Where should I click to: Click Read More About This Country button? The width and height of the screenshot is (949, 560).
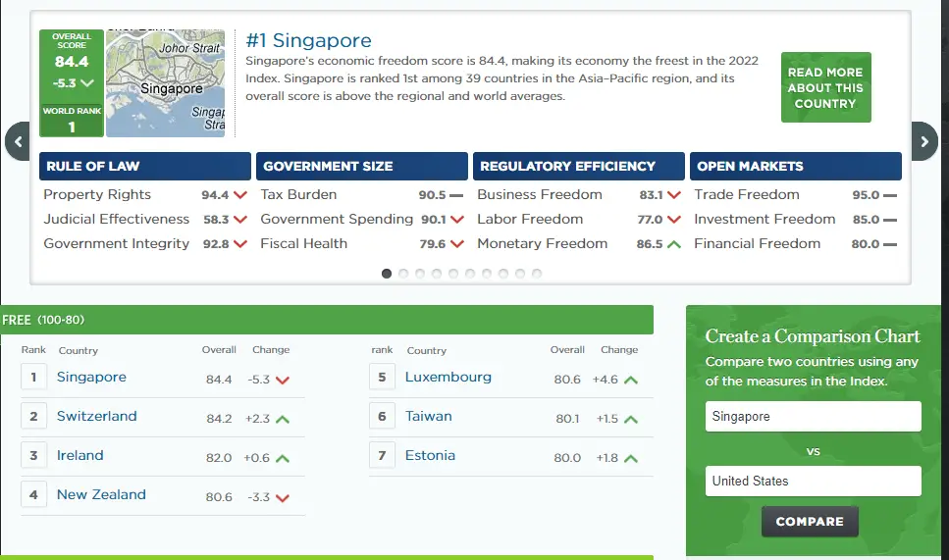(x=825, y=88)
